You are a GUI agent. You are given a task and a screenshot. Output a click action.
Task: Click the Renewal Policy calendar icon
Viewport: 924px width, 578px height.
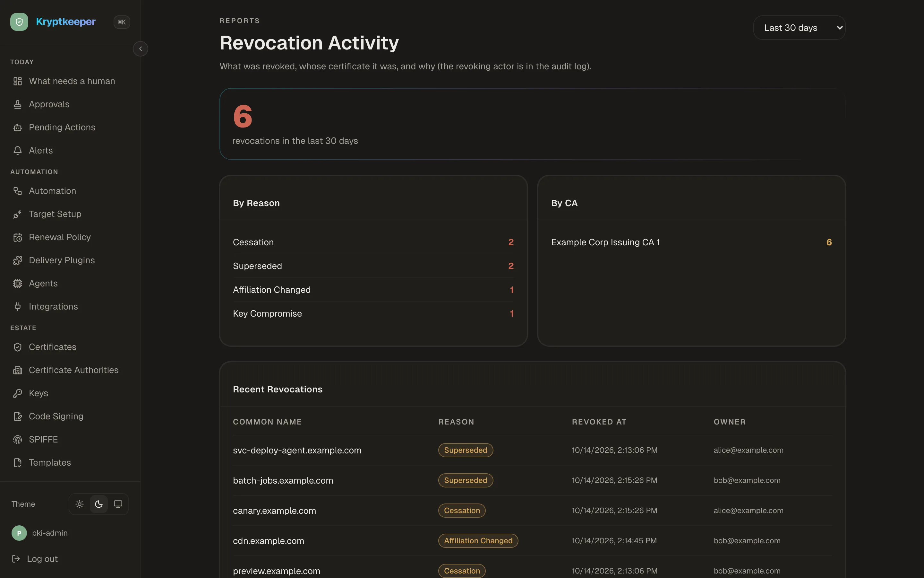tap(18, 237)
